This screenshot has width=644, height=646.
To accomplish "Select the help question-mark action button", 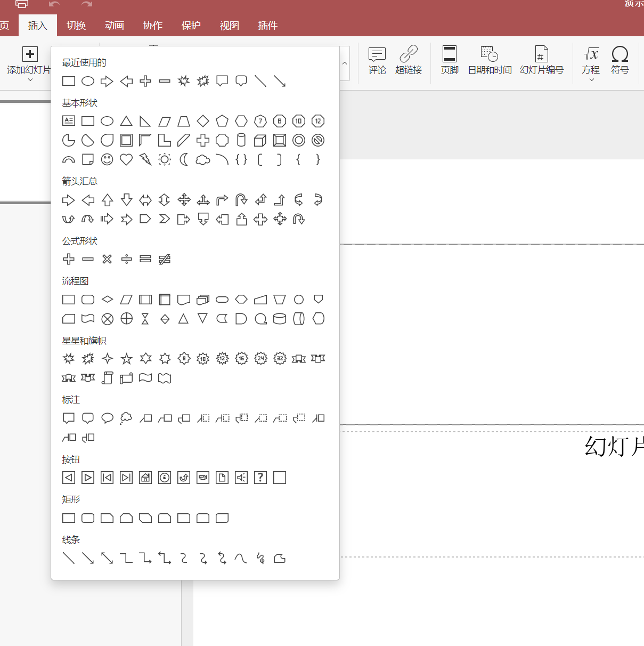I will pyautogui.click(x=260, y=478).
